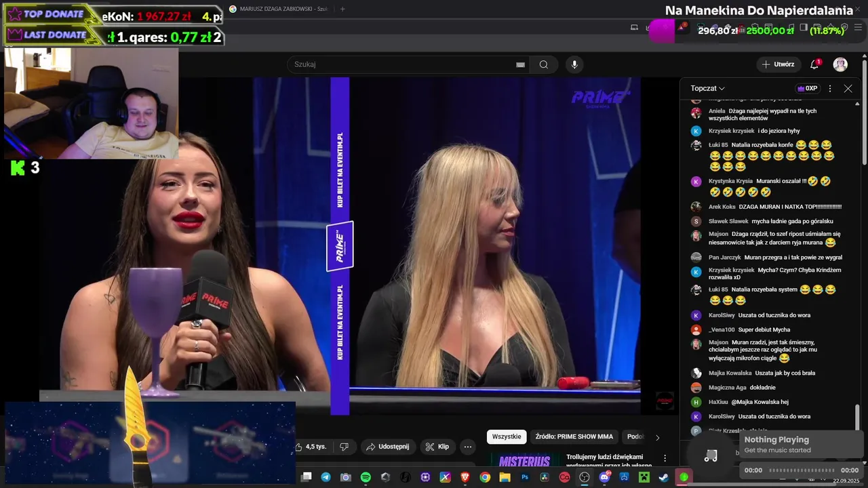
Task: Switch to OBS Studio in taskbar
Action: (584, 477)
